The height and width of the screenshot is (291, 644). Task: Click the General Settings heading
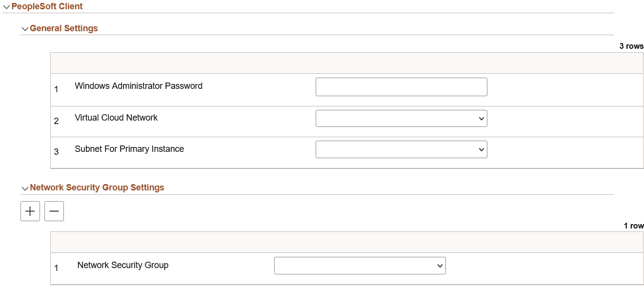(x=64, y=28)
